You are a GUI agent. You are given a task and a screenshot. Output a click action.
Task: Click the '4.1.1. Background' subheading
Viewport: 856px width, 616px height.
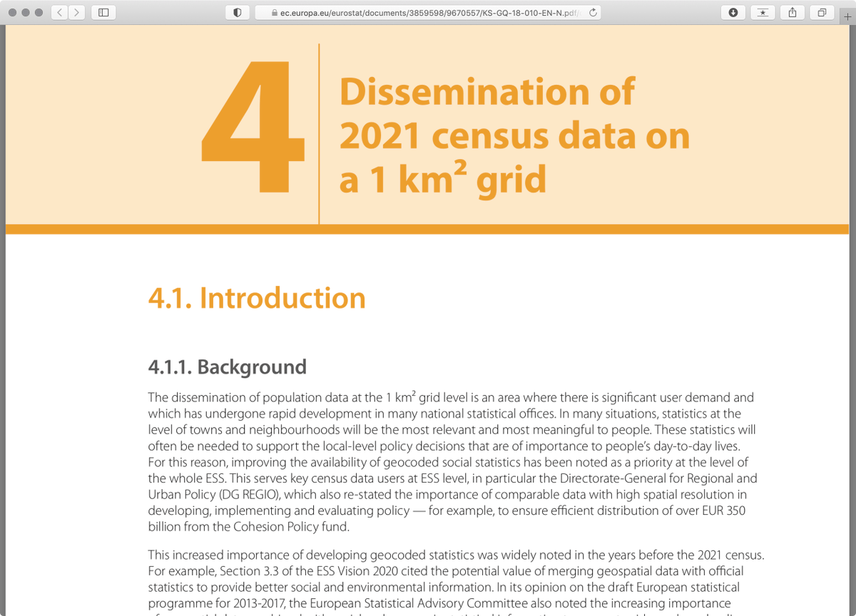tap(227, 366)
